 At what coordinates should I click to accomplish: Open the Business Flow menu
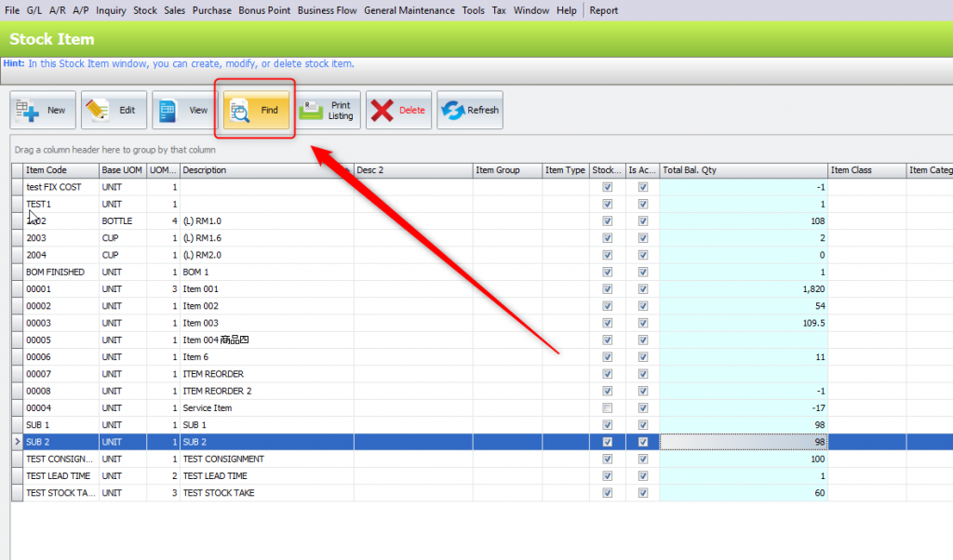[x=328, y=11]
